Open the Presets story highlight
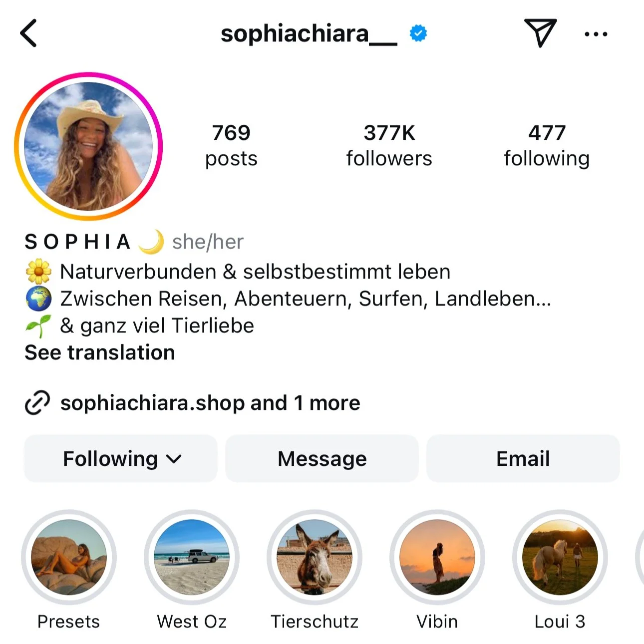Screen dimensions: 644x644 point(69,557)
